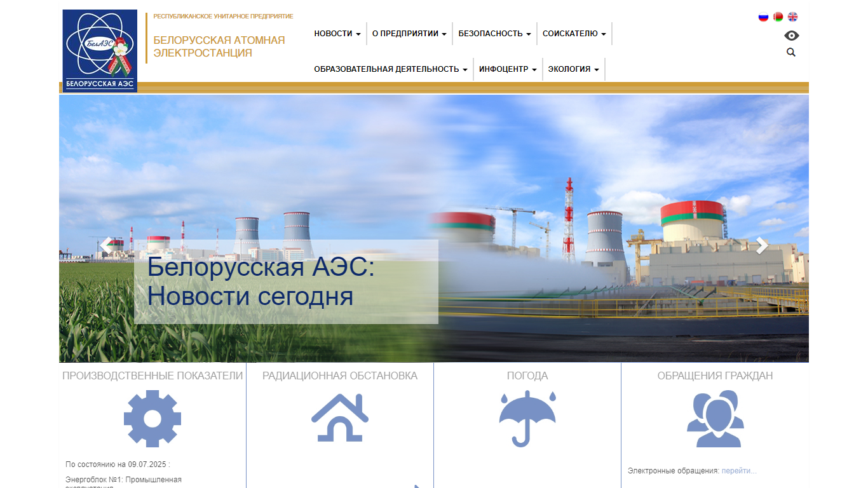The image size is (868, 488).
Task: Click the gear production indicators icon
Action: click(x=153, y=419)
